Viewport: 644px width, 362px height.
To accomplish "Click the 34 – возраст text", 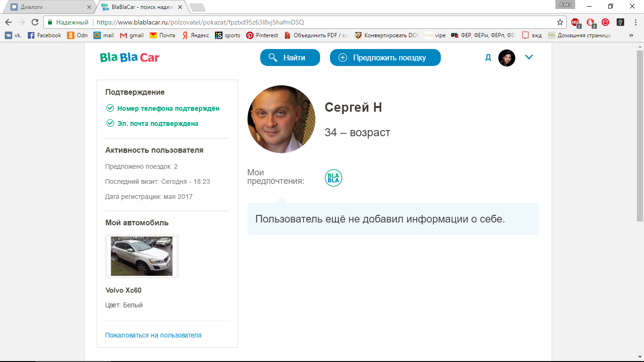I will (357, 132).
